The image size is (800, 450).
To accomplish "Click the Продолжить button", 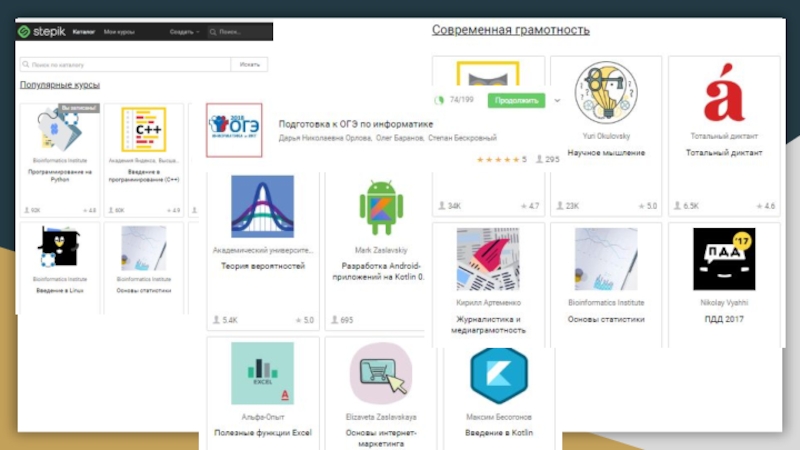I will pos(516,101).
